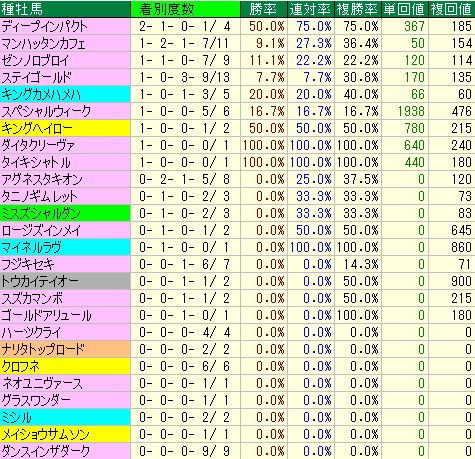The image size is (475, 459).
Task: Click スペシャルウィーク 単回値 1938
Action: click(x=411, y=111)
